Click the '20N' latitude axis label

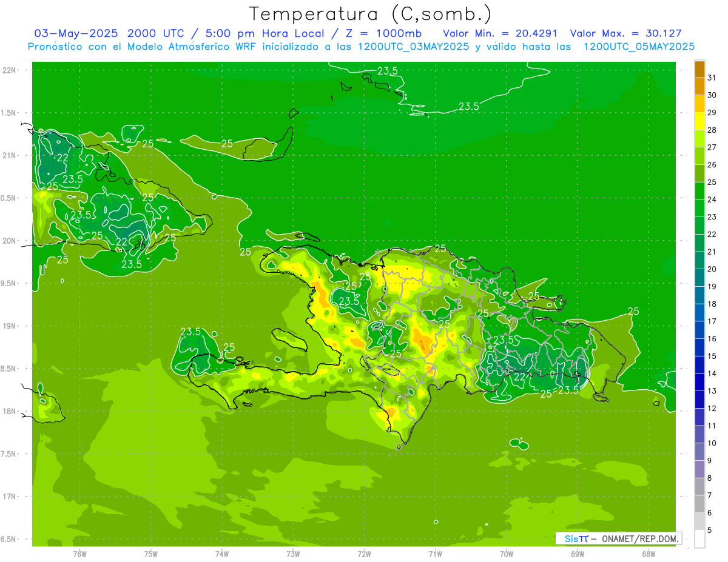click(x=9, y=241)
